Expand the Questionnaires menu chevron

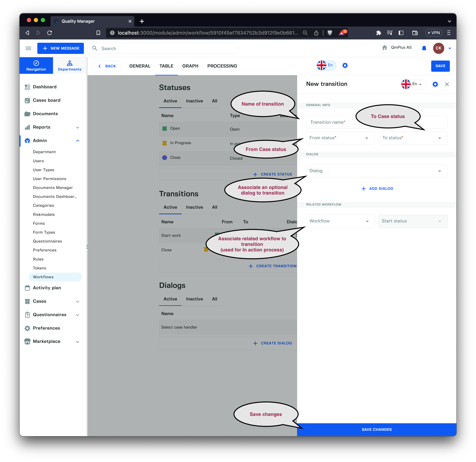(x=78, y=315)
